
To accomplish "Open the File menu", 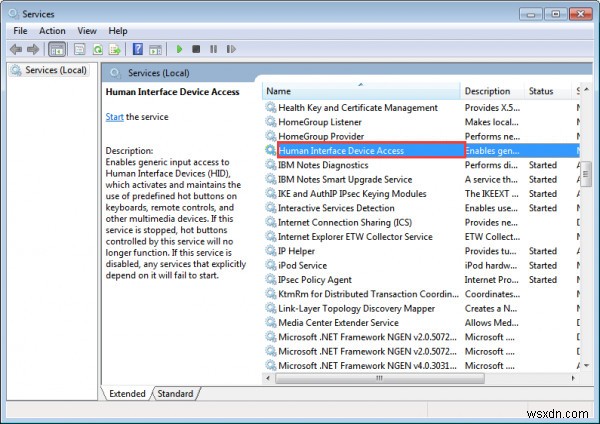I will [20, 31].
